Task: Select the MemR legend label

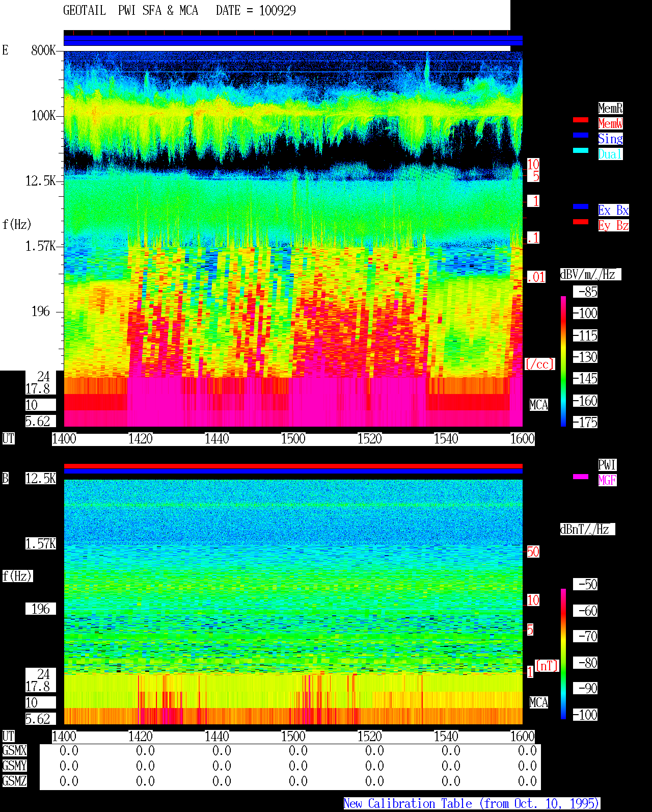Action: click(610, 108)
